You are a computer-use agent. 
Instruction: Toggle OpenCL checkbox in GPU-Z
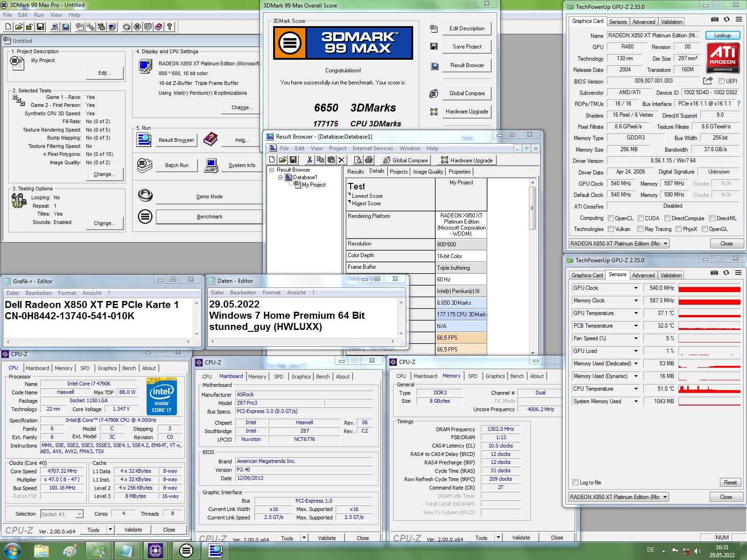611,218
